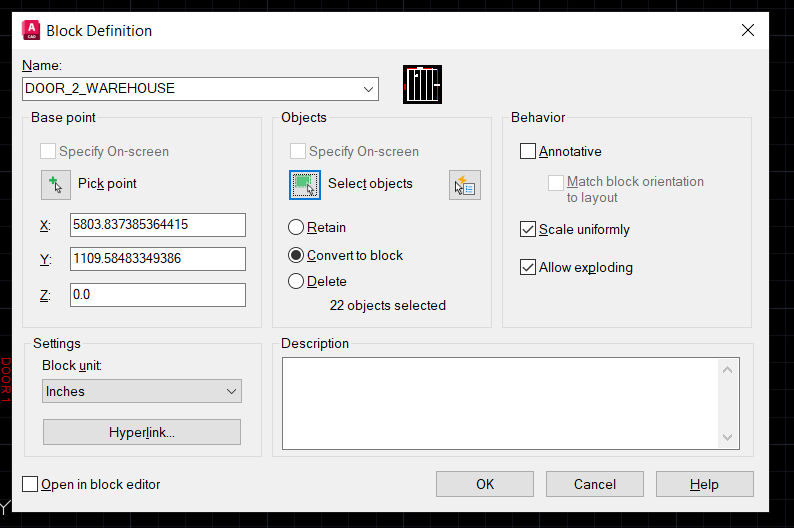794x528 pixels.
Task: Open the Block unit Inches dropdown
Action: pos(142,391)
